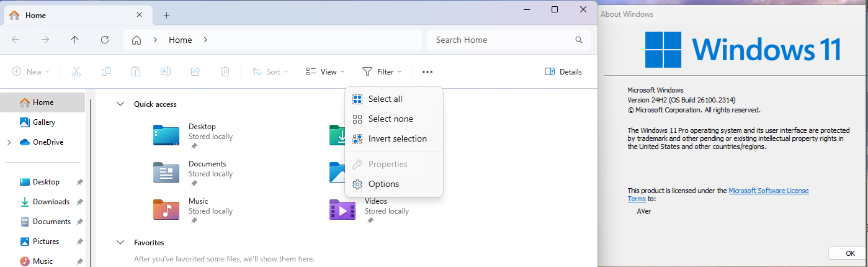Click the pin next to sidebar Pictures
The image size is (868, 267).
pyautogui.click(x=79, y=242)
